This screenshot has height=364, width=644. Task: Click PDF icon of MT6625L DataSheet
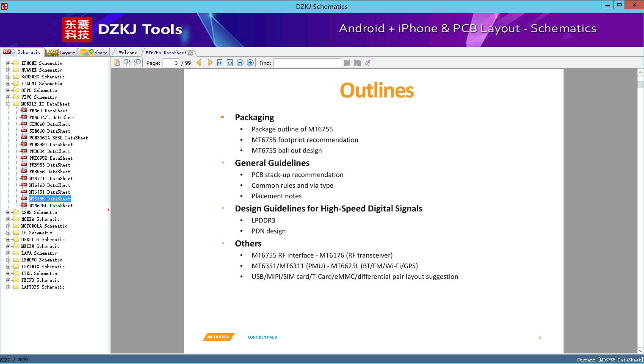tap(24, 205)
